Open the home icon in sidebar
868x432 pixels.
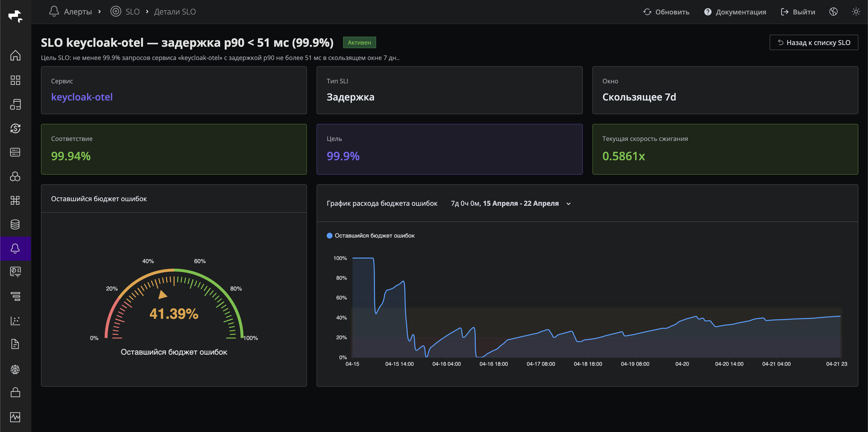click(x=15, y=56)
